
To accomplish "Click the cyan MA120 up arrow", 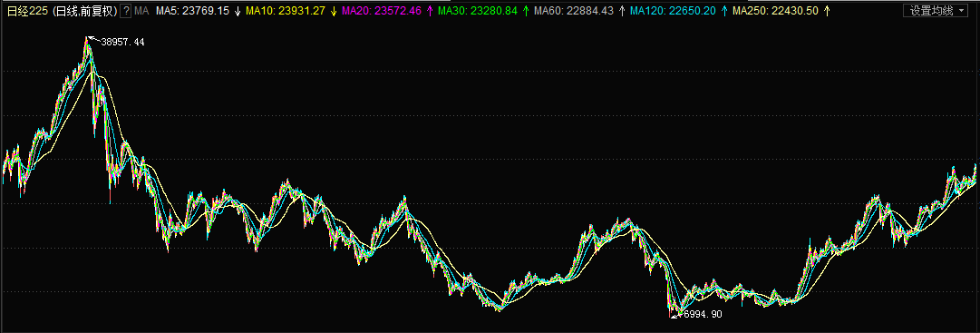I will [x=724, y=11].
